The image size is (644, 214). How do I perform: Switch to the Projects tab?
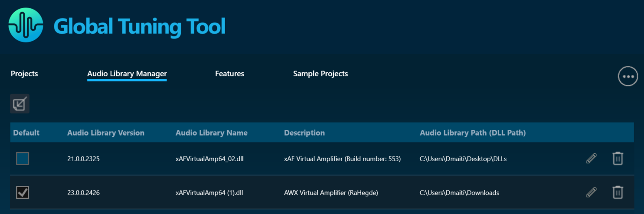[x=24, y=74]
